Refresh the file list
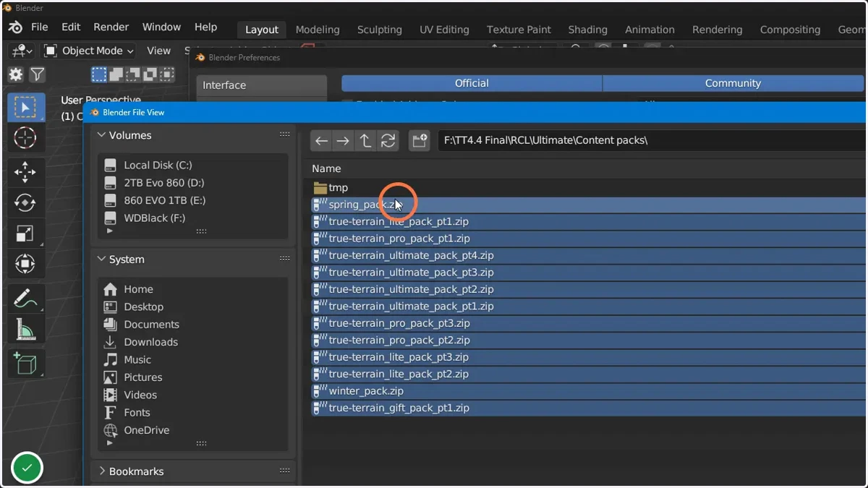Viewport: 868px width, 488px height. (x=388, y=140)
